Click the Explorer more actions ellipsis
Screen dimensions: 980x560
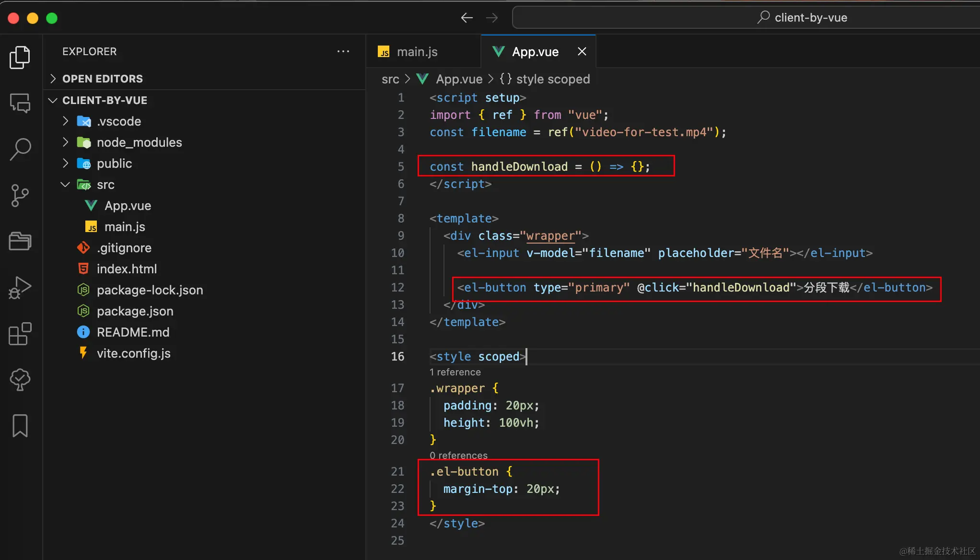343,51
